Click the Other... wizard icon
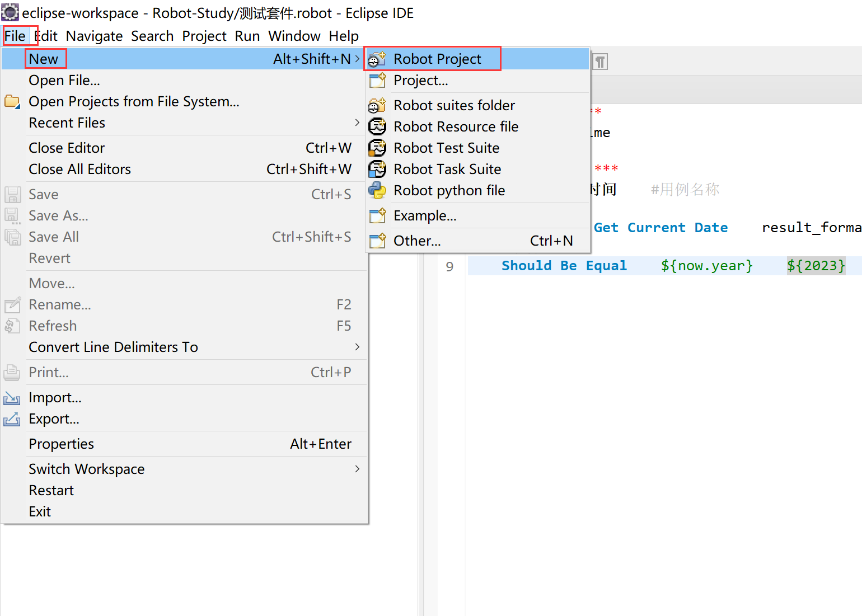 click(377, 241)
